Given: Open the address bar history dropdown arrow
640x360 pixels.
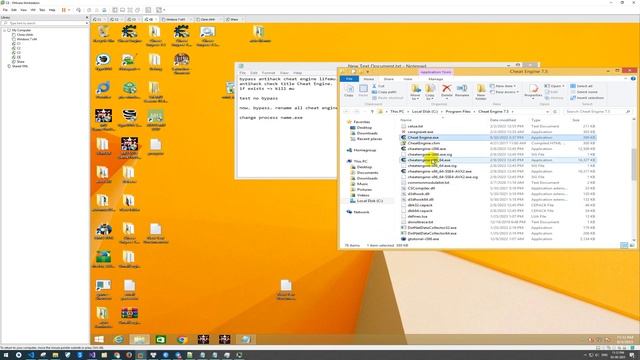Looking at the screenshot, I should pyautogui.click(x=547, y=111).
